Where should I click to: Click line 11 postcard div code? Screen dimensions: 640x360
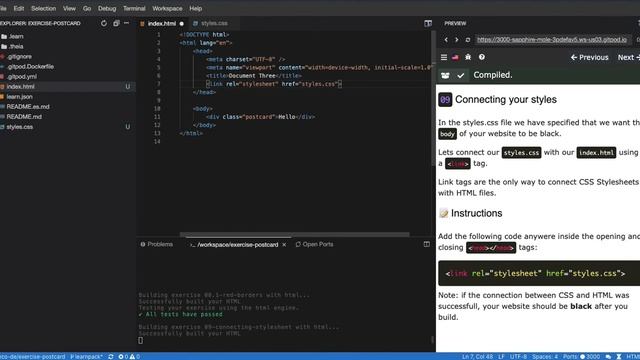click(x=260, y=117)
